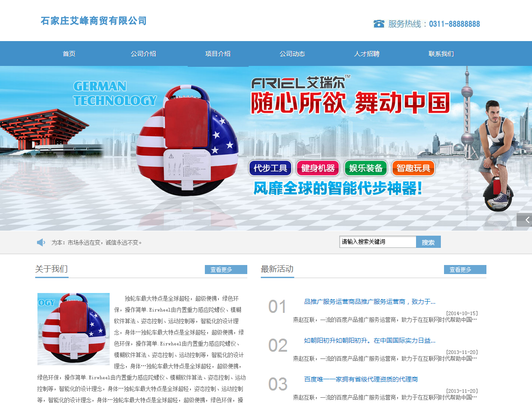This screenshot has height=414, width=532.
Task: Click the 健身机器 badge on banner
Action: 318,168
